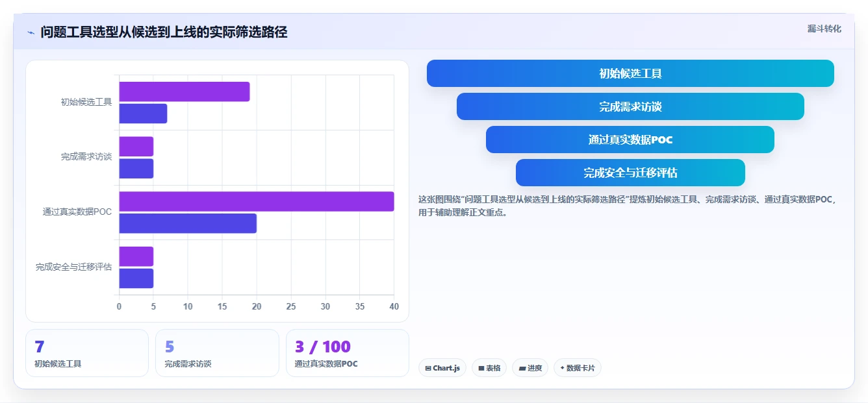Click the purple bar for 完成需求访谈
This screenshot has height=403, width=868.
[136, 147]
